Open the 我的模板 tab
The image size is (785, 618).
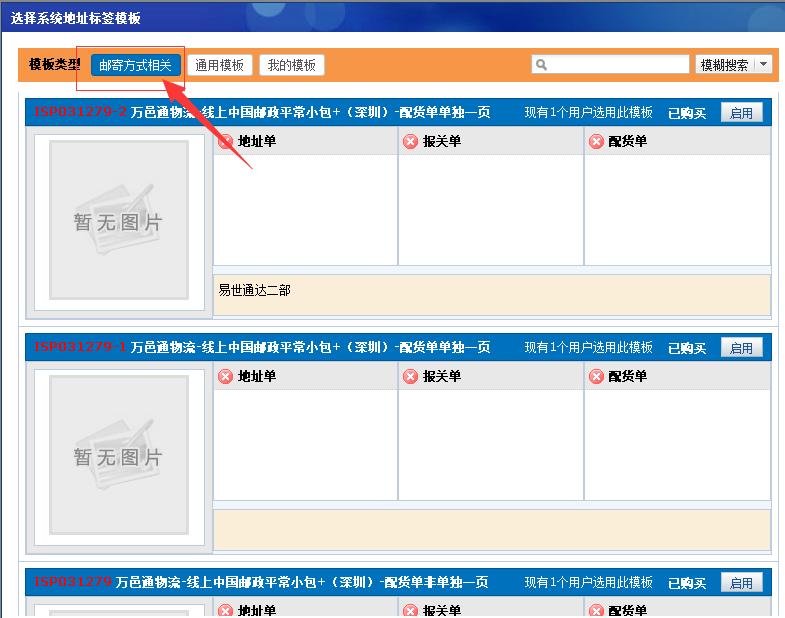point(292,65)
